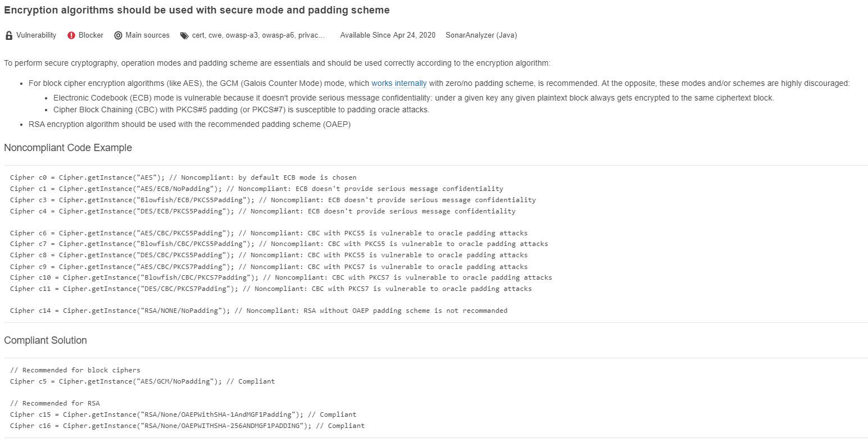Viewport: 868px width, 442px height.
Task: Click the SonarAnalyzer (Java) label
Action: click(x=481, y=35)
